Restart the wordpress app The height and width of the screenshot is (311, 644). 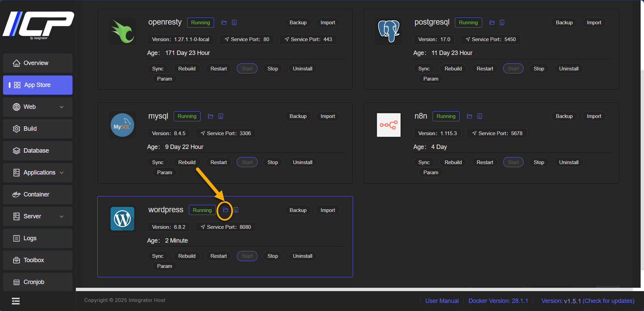218,256
